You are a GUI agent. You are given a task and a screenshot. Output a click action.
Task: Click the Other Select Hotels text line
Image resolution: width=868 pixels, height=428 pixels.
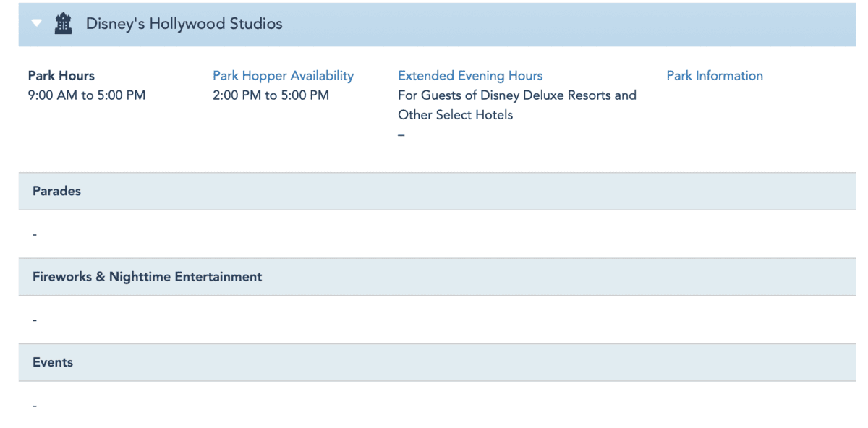(x=455, y=115)
